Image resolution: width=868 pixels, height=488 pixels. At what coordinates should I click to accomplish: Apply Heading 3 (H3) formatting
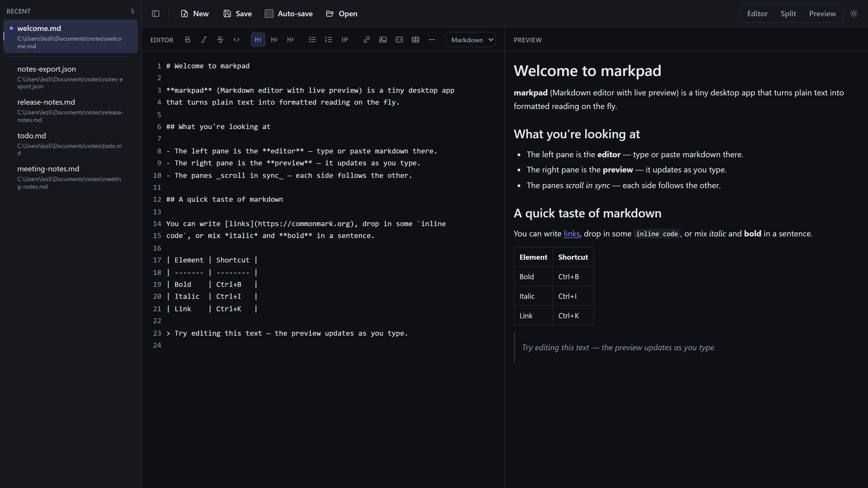pos(291,40)
